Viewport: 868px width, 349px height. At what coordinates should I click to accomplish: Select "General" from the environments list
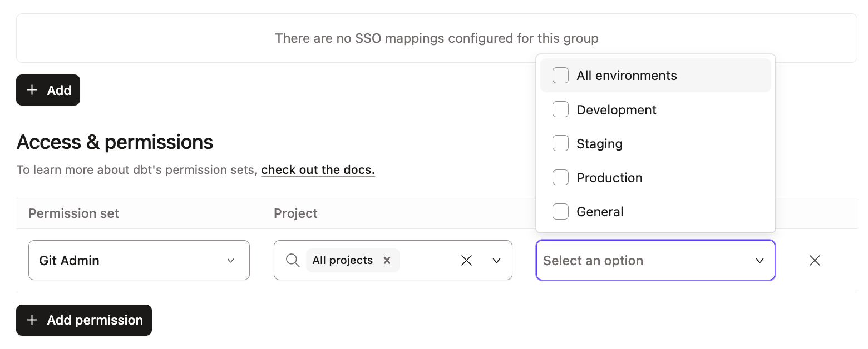(x=600, y=211)
